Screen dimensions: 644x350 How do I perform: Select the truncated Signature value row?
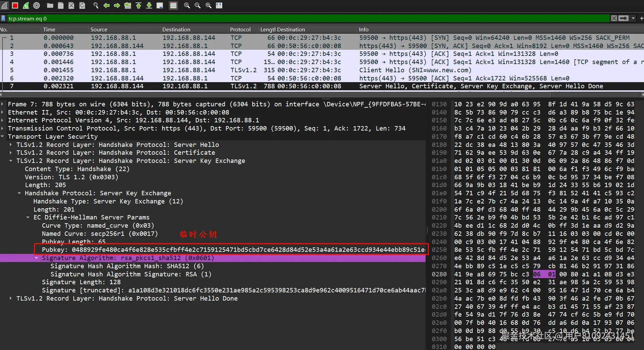[234, 290]
